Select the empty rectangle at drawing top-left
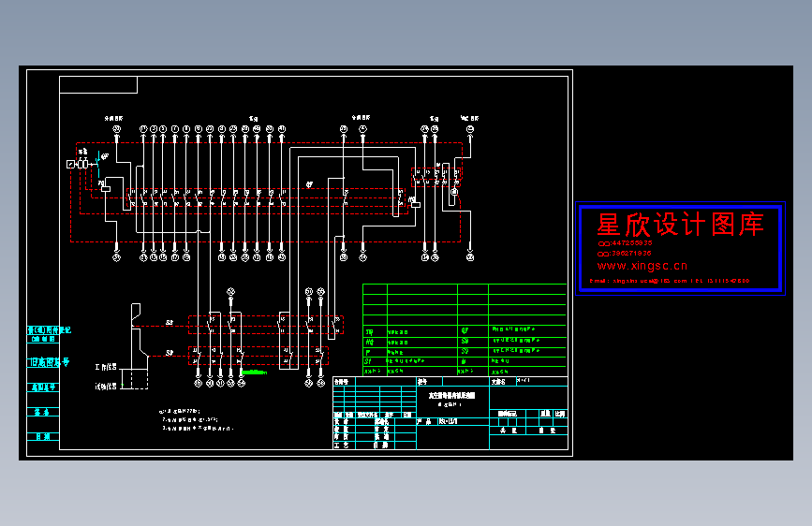This screenshot has width=812, height=526. click(x=98, y=85)
